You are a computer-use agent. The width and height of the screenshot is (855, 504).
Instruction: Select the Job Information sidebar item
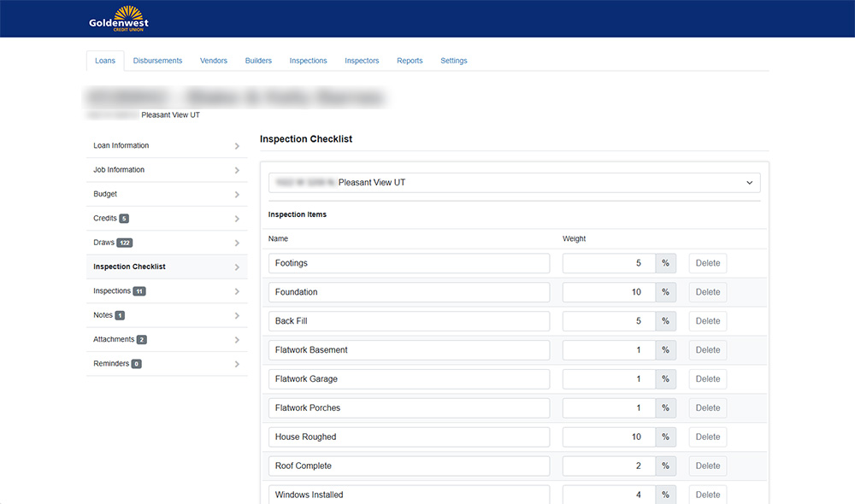click(x=119, y=170)
